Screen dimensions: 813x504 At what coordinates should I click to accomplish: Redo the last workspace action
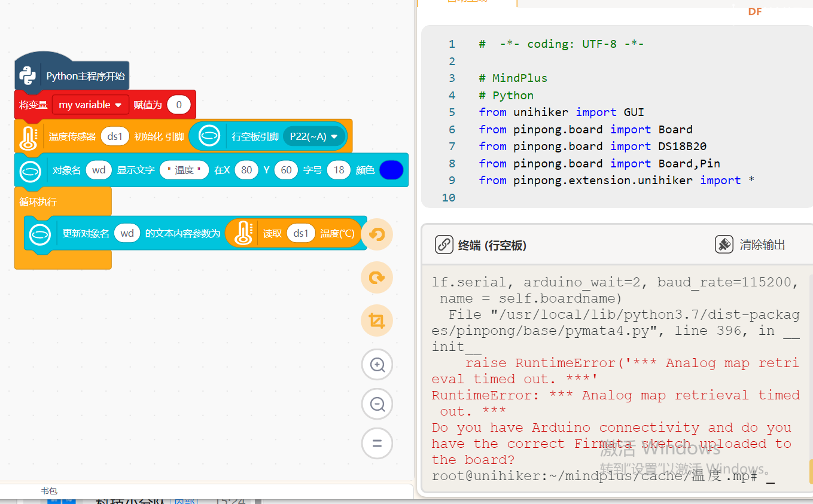(377, 277)
